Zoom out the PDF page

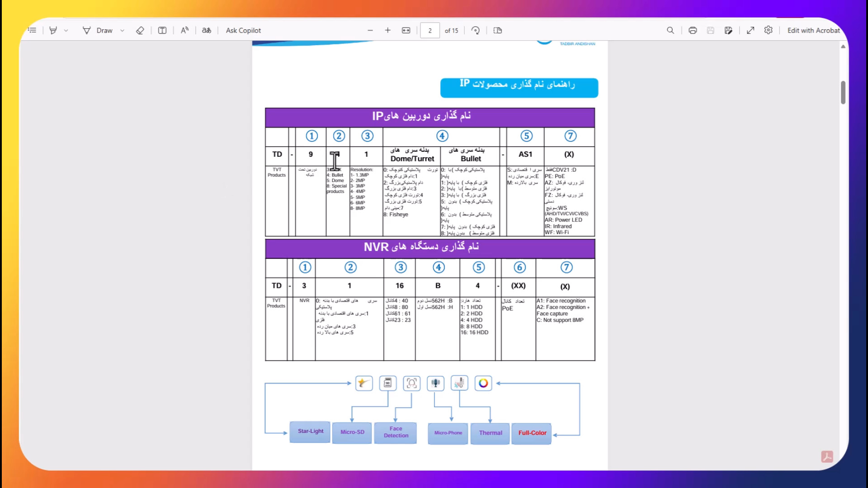tap(370, 30)
